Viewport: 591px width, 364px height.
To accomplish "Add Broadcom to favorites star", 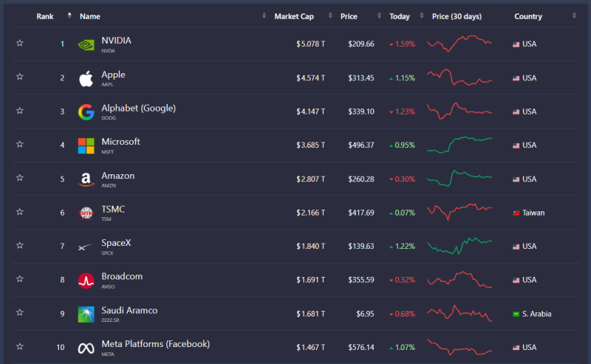I will pos(20,278).
